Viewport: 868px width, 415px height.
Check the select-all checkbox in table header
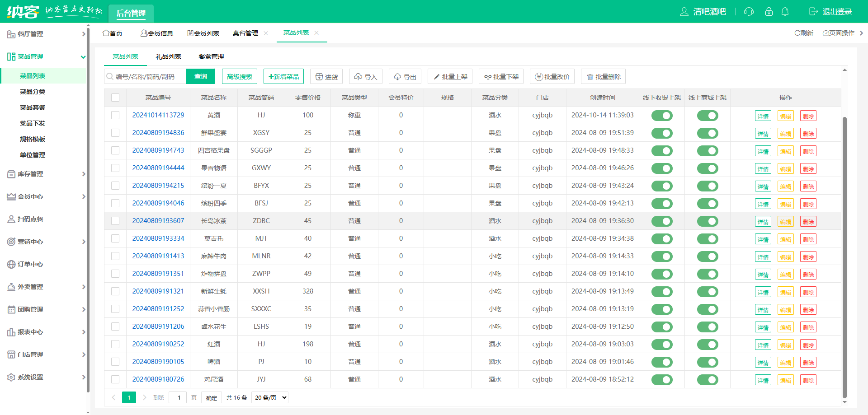coord(115,98)
